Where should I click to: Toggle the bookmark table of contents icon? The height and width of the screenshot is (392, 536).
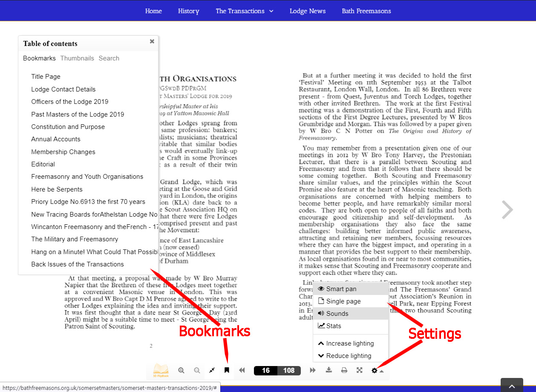(x=227, y=370)
